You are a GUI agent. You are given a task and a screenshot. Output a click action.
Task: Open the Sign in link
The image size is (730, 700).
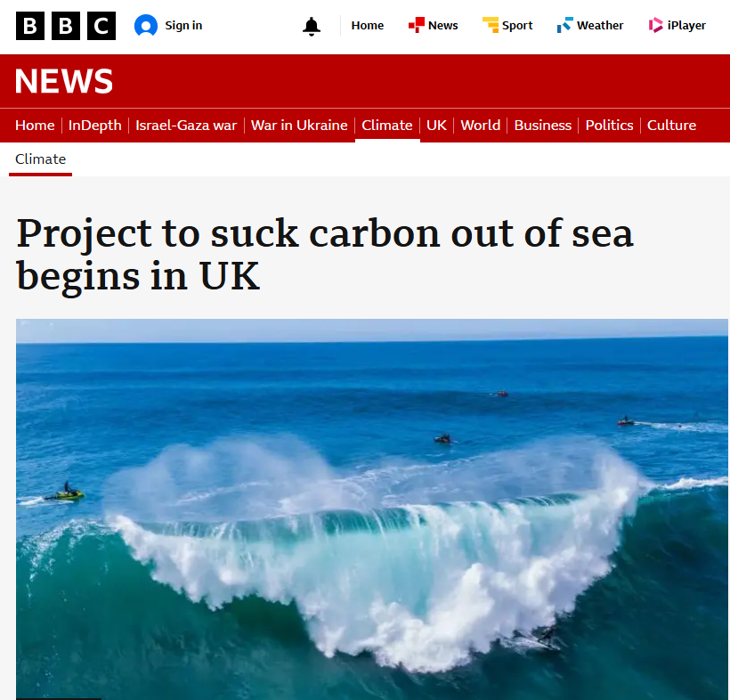183,25
